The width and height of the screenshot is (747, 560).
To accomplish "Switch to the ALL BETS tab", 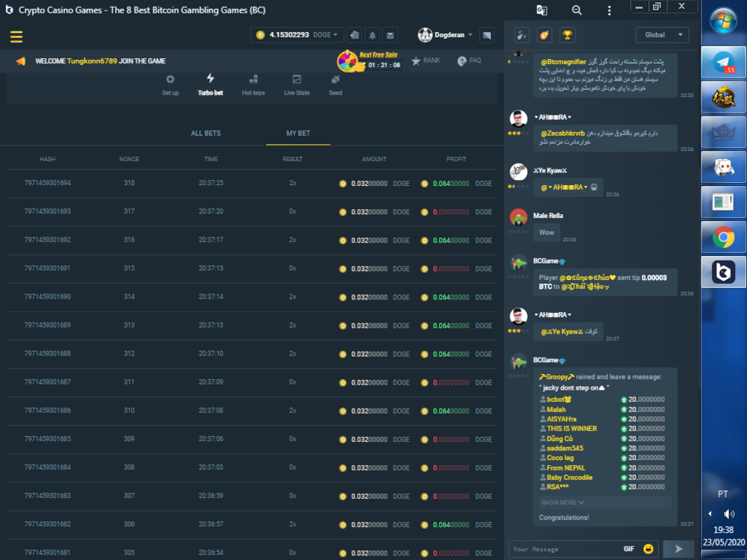I will pyautogui.click(x=205, y=133).
